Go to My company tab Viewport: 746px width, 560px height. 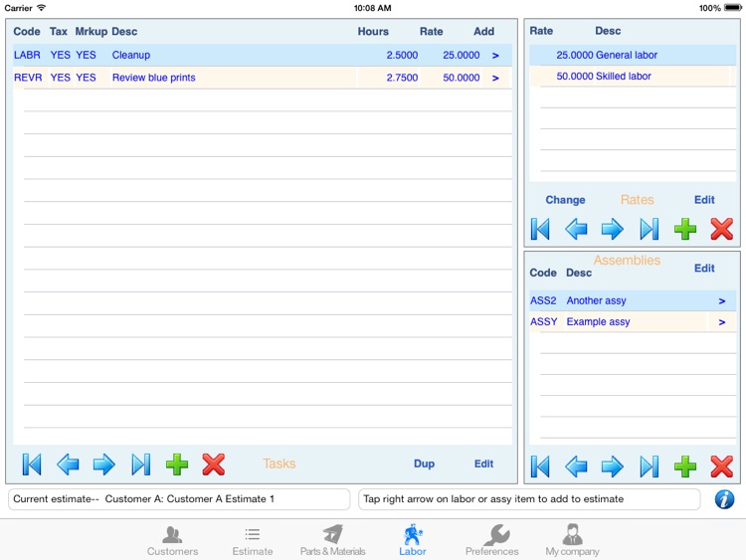click(x=572, y=540)
